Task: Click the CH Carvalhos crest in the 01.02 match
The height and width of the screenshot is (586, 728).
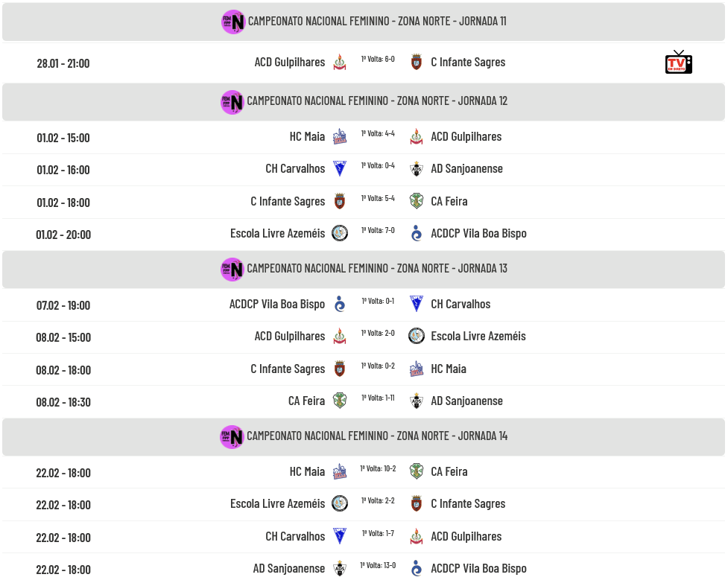Action: [x=340, y=169]
